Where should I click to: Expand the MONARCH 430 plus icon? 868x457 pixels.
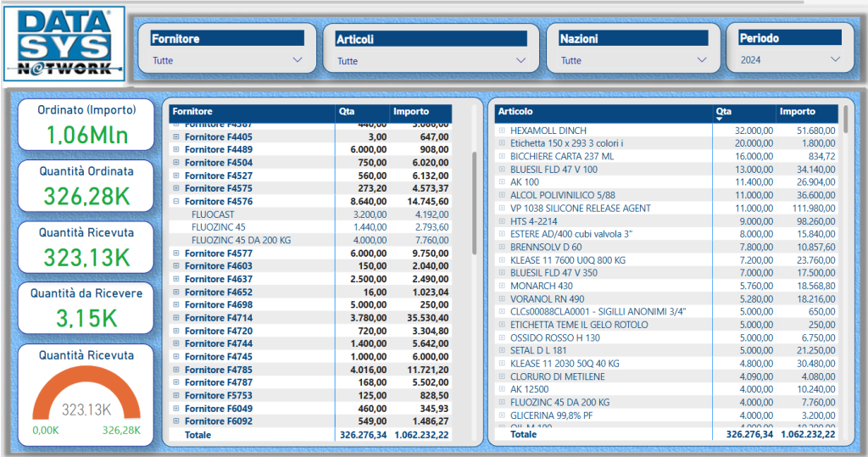[x=502, y=286]
